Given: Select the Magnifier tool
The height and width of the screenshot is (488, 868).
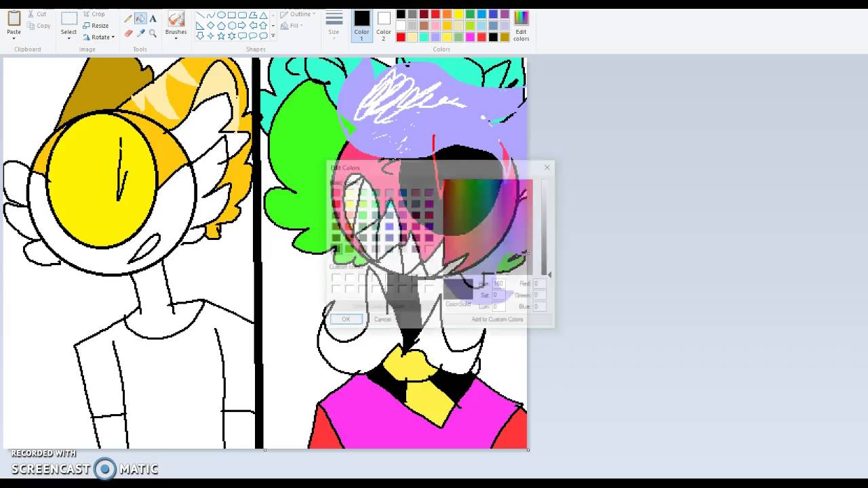Looking at the screenshot, I should pyautogui.click(x=153, y=33).
